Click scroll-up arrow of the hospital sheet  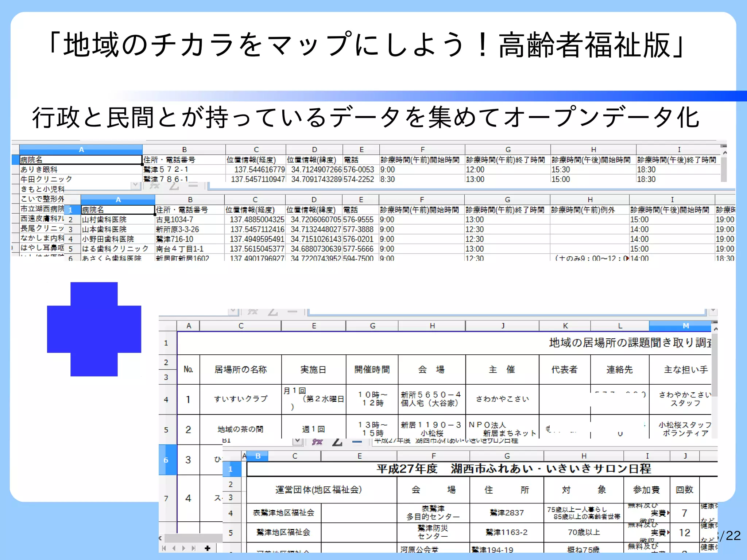(725, 153)
